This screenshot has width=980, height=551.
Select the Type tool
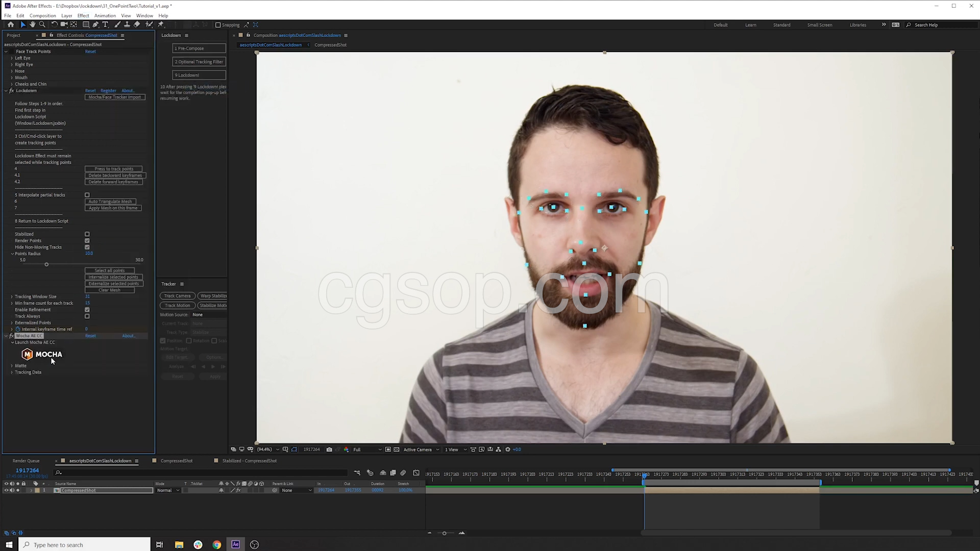(105, 24)
